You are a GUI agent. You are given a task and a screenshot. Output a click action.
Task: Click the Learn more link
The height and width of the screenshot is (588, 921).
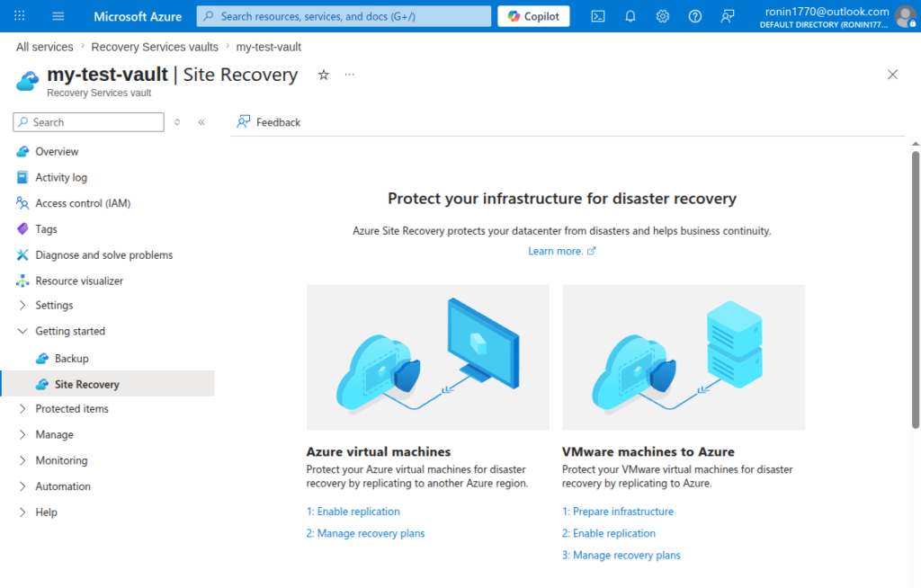pyautogui.click(x=555, y=251)
